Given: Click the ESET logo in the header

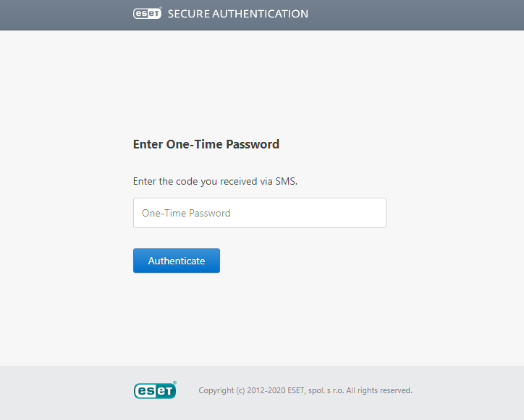Looking at the screenshot, I should [147, 14].
